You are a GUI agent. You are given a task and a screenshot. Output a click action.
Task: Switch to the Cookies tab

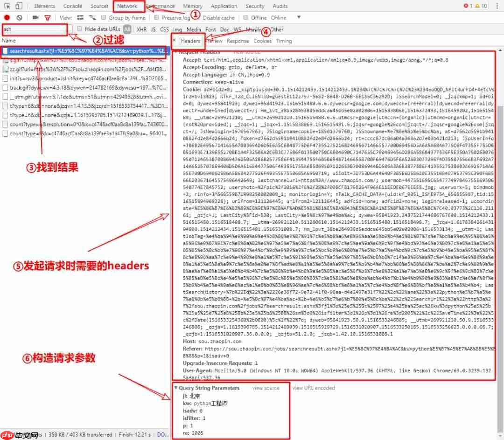tap(262, 41)
